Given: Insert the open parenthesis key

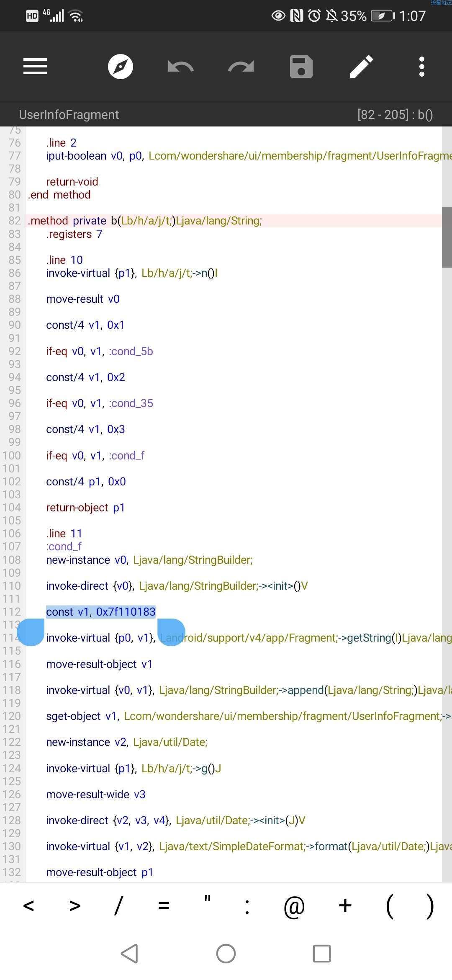Looking at the screenshot, I should (x=390, y=906).
